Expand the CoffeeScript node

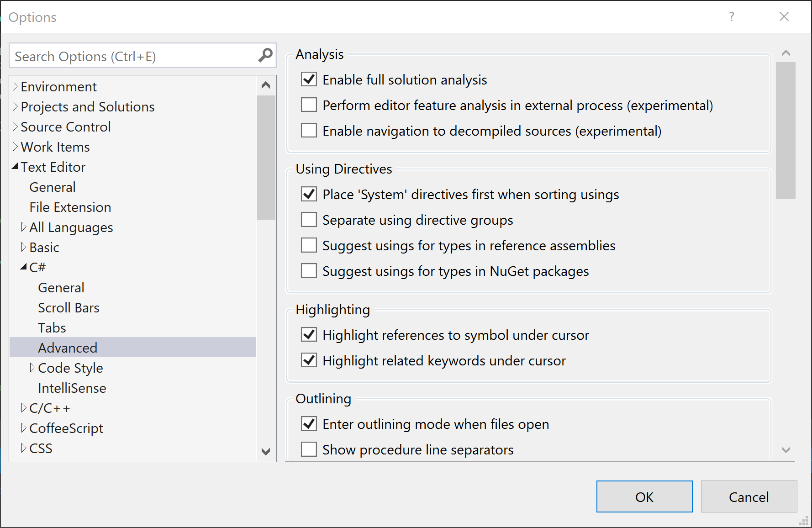pyautogui.click(x=24, y=428)
